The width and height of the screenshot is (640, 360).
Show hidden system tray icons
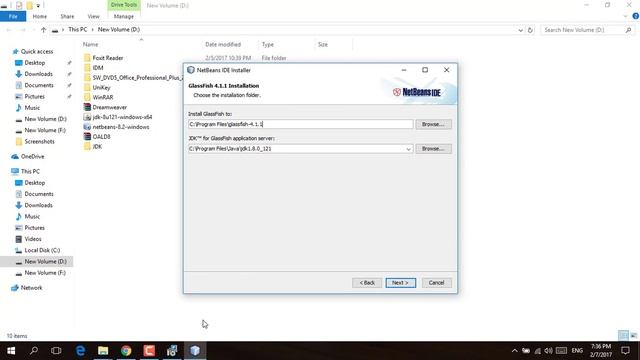pyautogui.click(x=514, y=351)
